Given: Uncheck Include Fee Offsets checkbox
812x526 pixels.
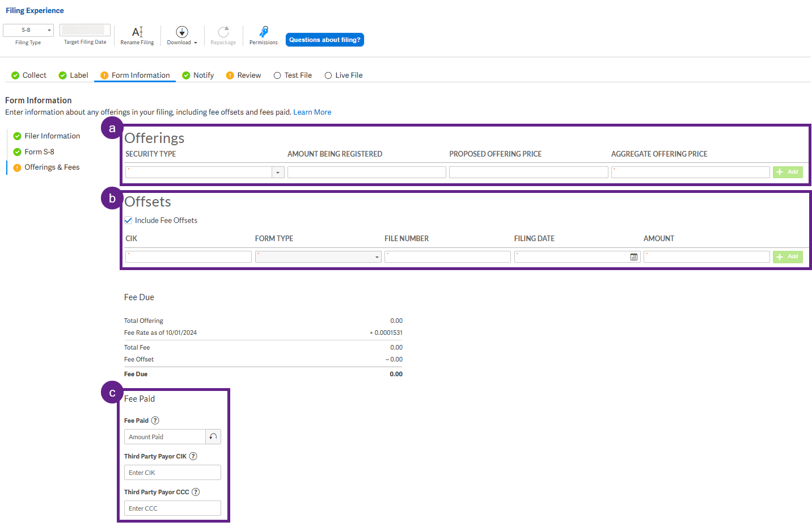Looking at the screenshot, I should [129, 220].
